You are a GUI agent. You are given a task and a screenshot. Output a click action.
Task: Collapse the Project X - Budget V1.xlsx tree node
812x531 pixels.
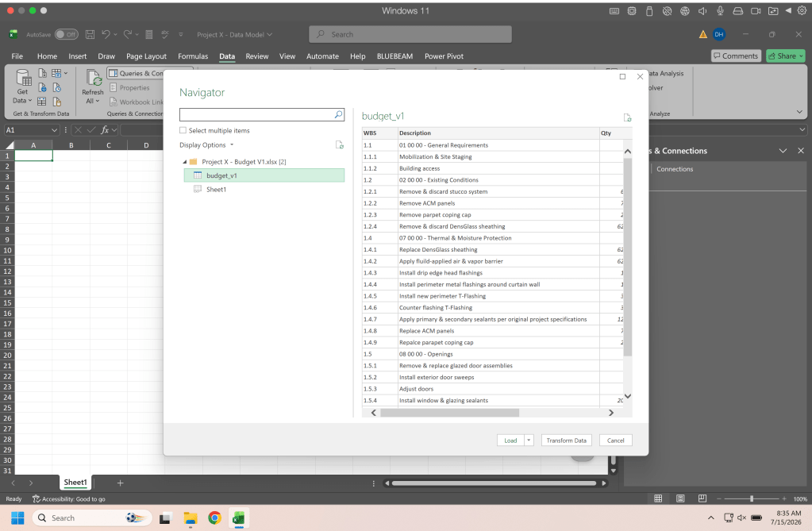[184, 162]
